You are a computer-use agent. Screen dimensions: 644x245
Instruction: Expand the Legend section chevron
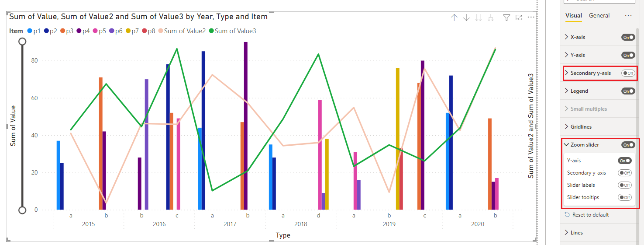click(567, 91)
